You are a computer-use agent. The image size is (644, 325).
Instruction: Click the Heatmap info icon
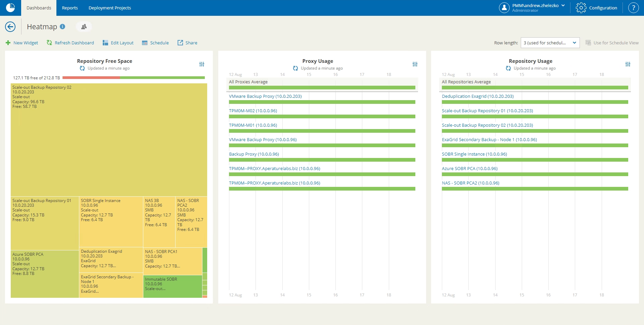[x=62, y=27]
